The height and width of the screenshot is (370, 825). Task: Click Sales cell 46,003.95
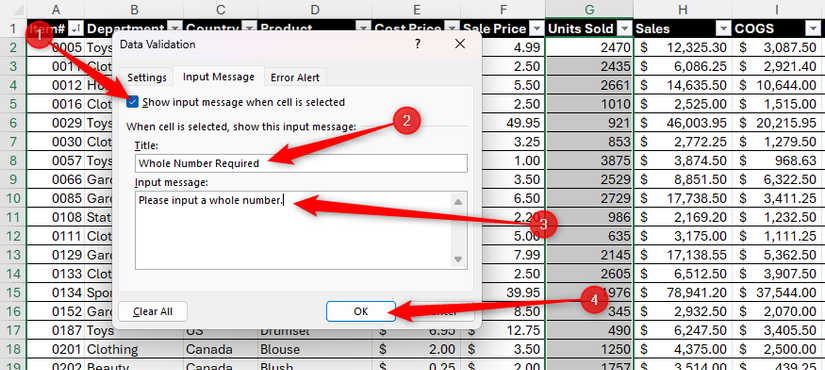[683, 123]
